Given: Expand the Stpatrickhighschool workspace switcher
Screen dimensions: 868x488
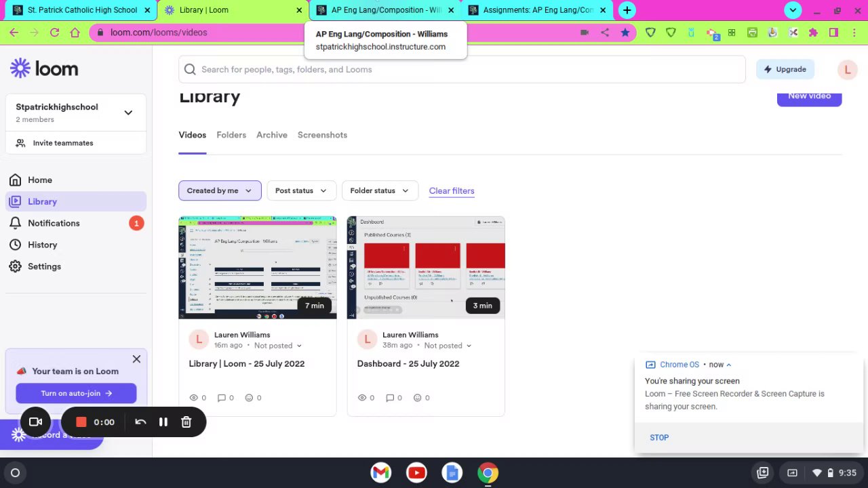Looking at the screenshot, I should coord(76,113).
